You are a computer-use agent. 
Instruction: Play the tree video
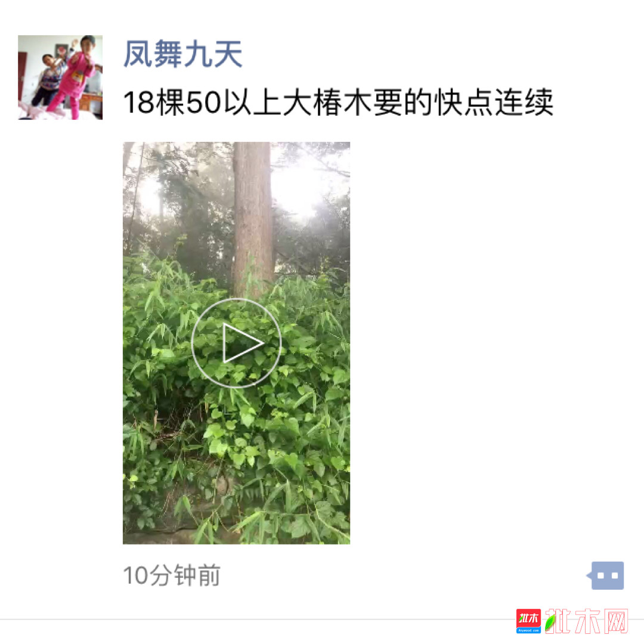[x=236, y=342]
